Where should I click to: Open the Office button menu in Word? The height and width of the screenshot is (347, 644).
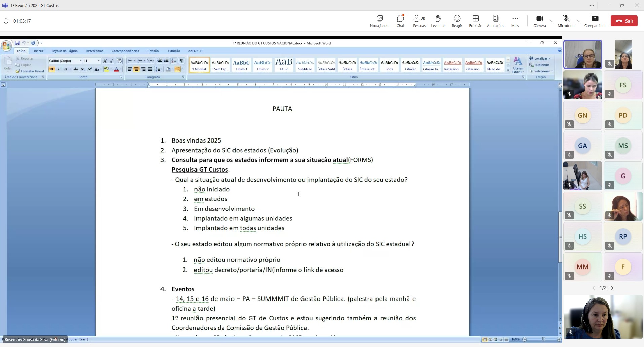[6, 46]
